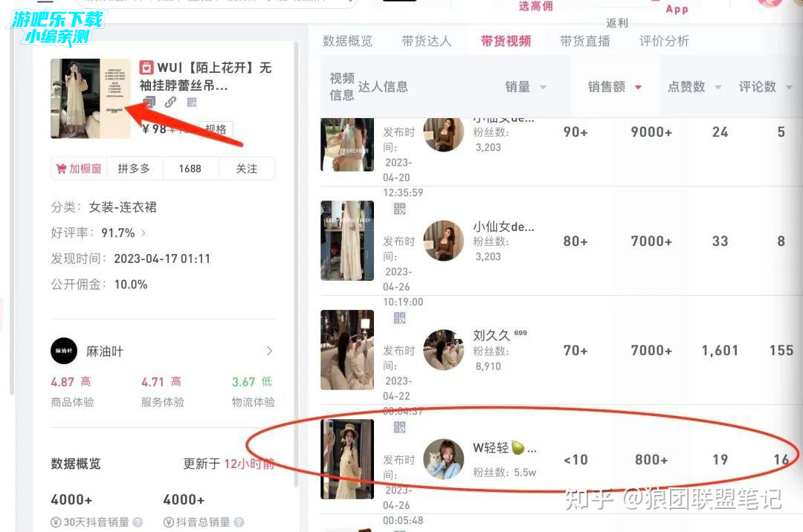Click help icon next to 30天抖音销量

(x=138, y=522)
